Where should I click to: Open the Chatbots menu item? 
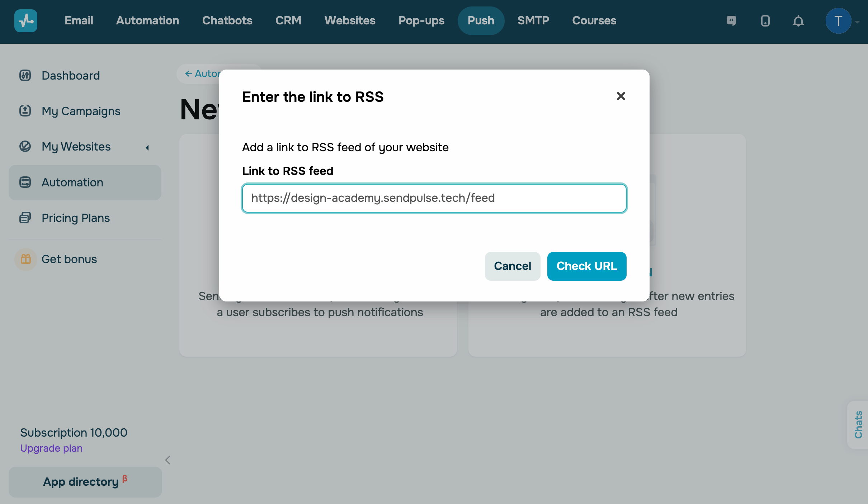point(227,20)
